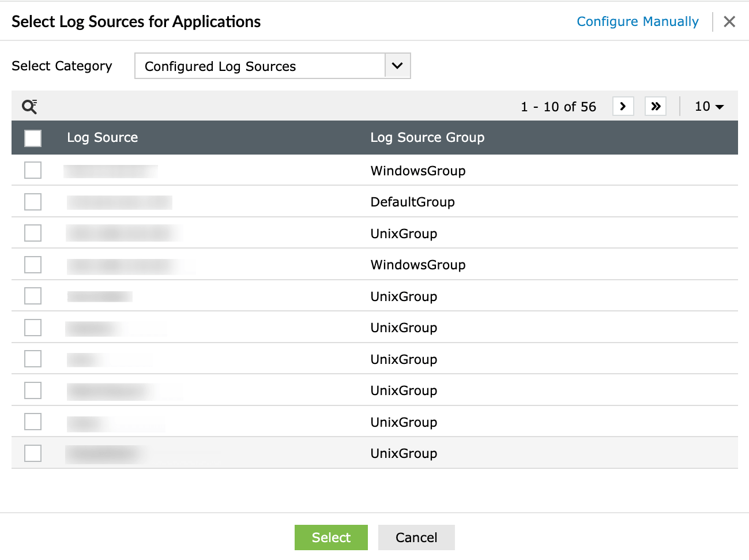Sort by Log Source Group column header
The height and width of the screenshot is (560, 749).
[427, 138]
